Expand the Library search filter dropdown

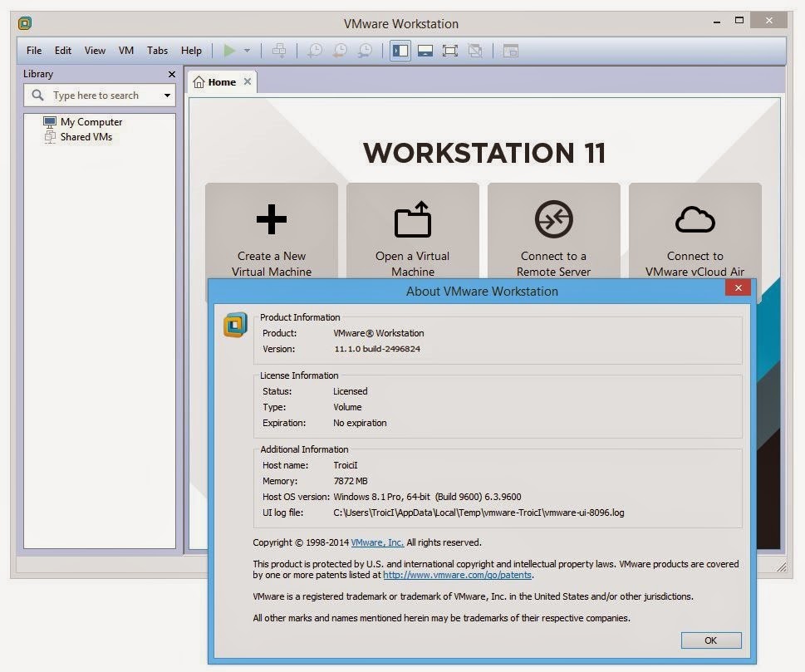pos(167,96)
